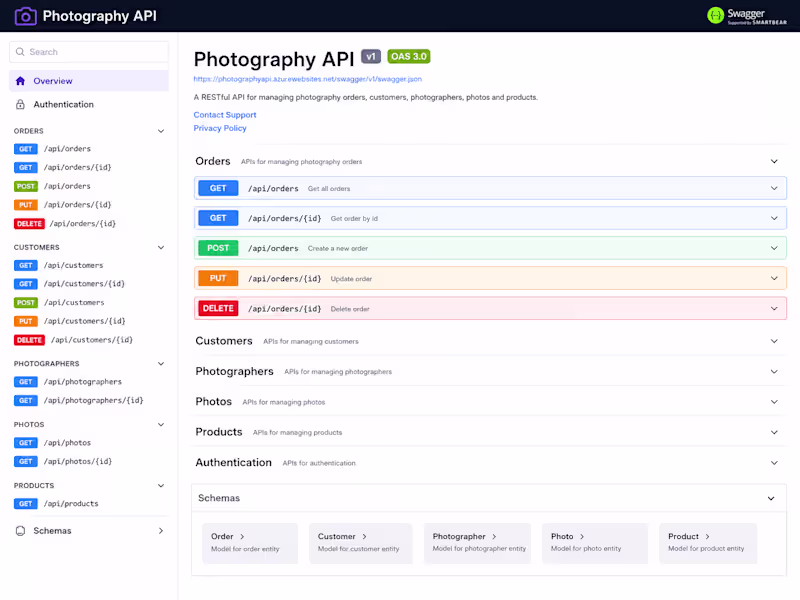
Task: Click the sidebar DELETE badge for /api/orders/{id}
Action: tap(29, 223)
